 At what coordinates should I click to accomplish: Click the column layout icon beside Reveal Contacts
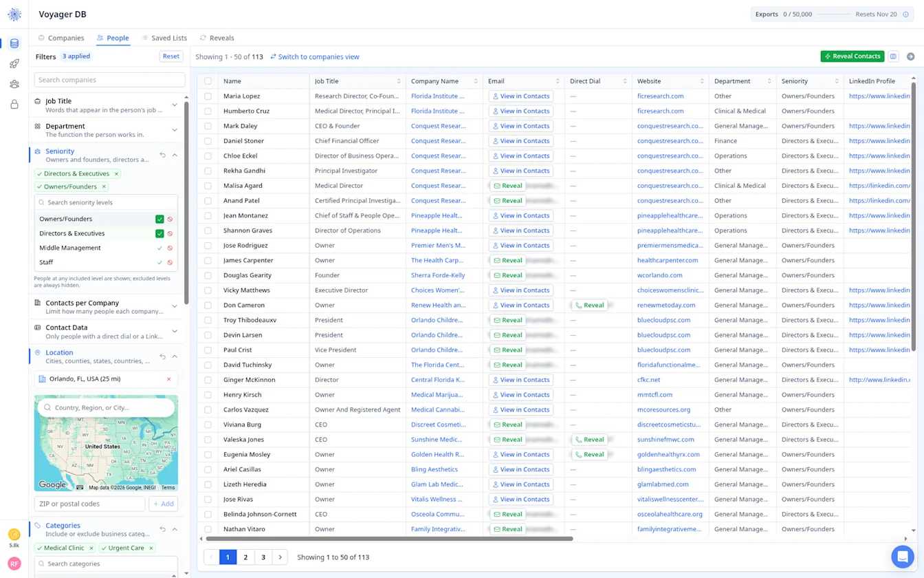[893, 56]
